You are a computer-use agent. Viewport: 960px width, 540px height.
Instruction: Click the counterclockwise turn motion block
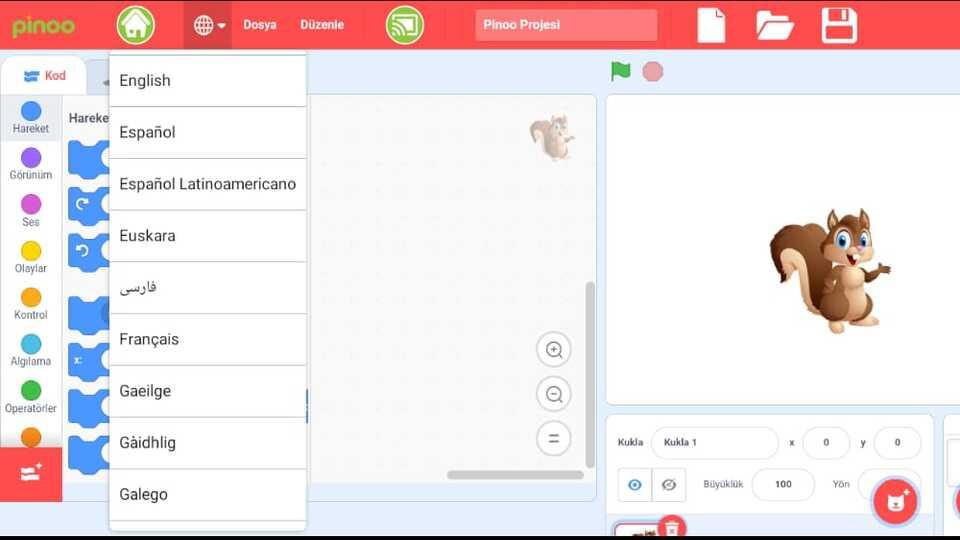pos(89,252)
